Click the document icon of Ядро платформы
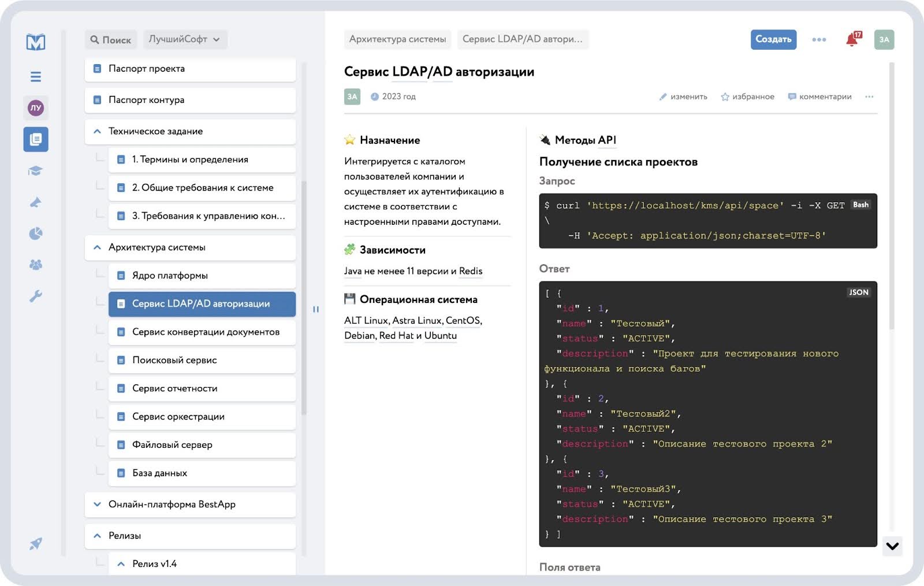Screen dimensions: 924x586 tap(121, 276)
